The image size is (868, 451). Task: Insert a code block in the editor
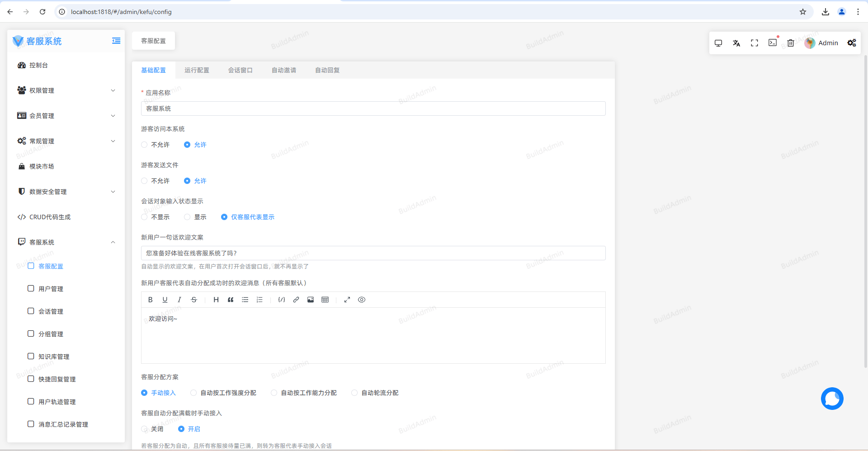pos(282,300)
